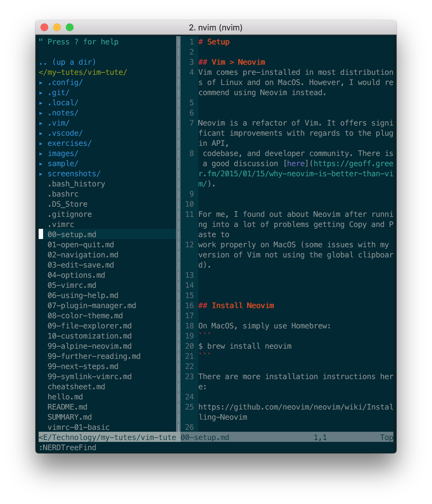The image size is (432, 504).
Task: Click 'Top' scroll indicator in status bar
Action: pos(387,437)
